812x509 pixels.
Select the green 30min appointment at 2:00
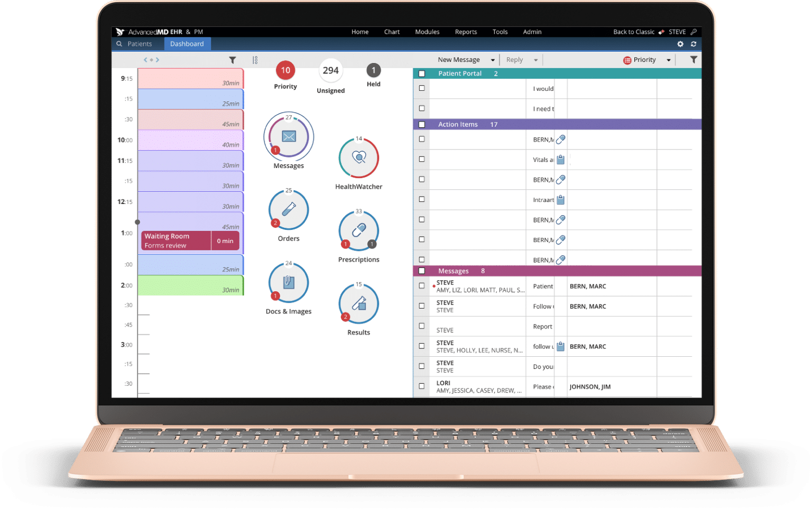click(191, 285)
